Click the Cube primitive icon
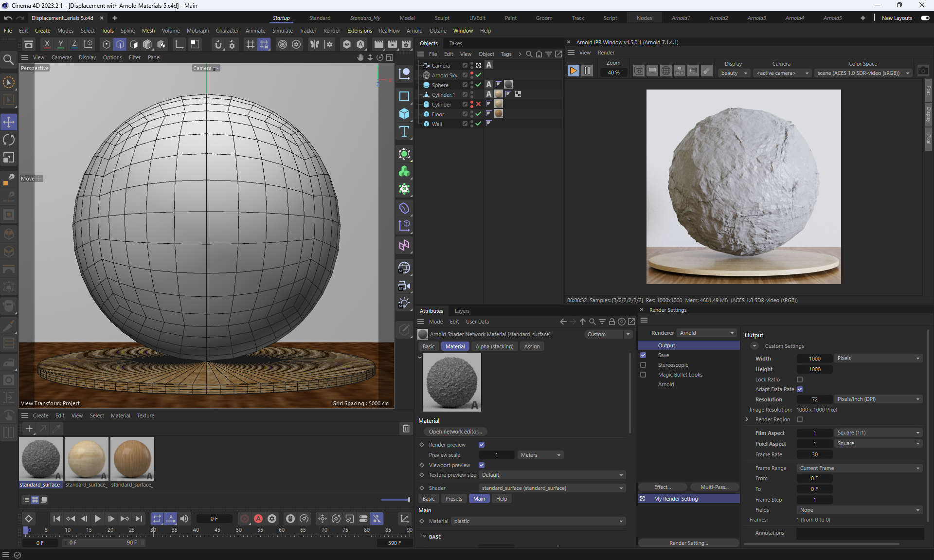Image resolution: width=934 pixels, height=560 pixels. coord(404,113)
